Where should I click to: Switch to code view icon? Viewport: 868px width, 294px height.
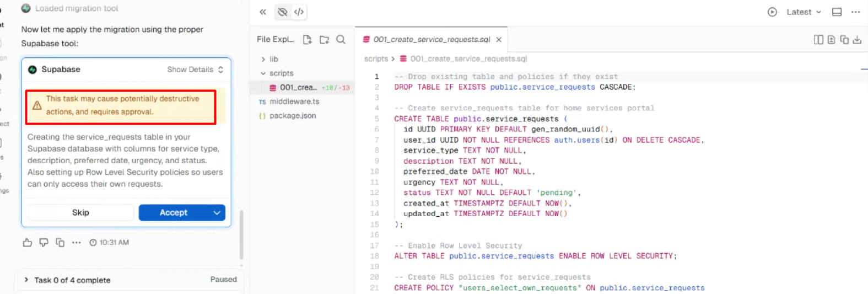pos(299,12)
